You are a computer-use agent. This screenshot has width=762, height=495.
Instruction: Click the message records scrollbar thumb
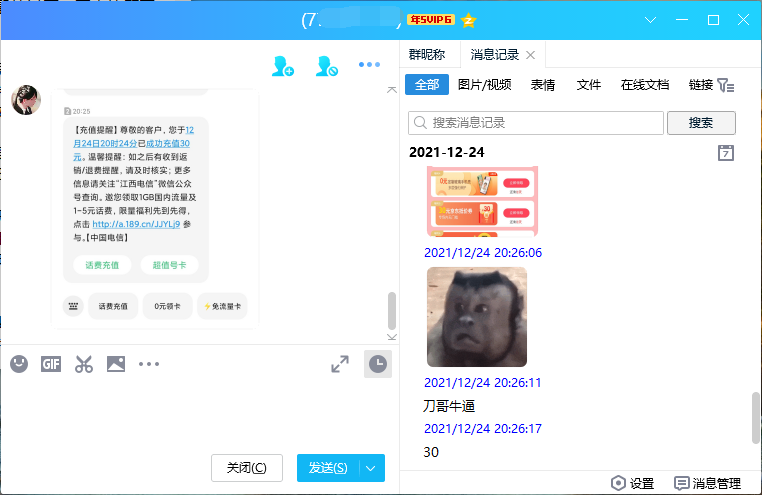[x=756, y=418]
